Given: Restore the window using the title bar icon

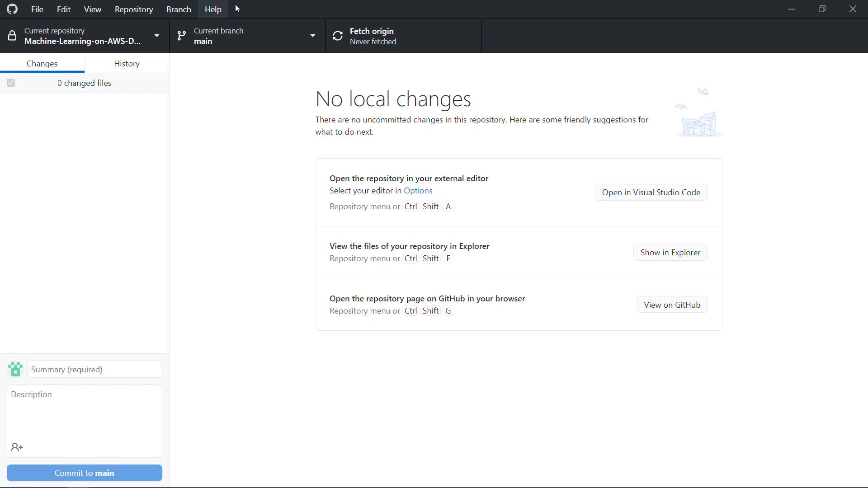Looking at the screenshot, I should [x=822, y=9].
